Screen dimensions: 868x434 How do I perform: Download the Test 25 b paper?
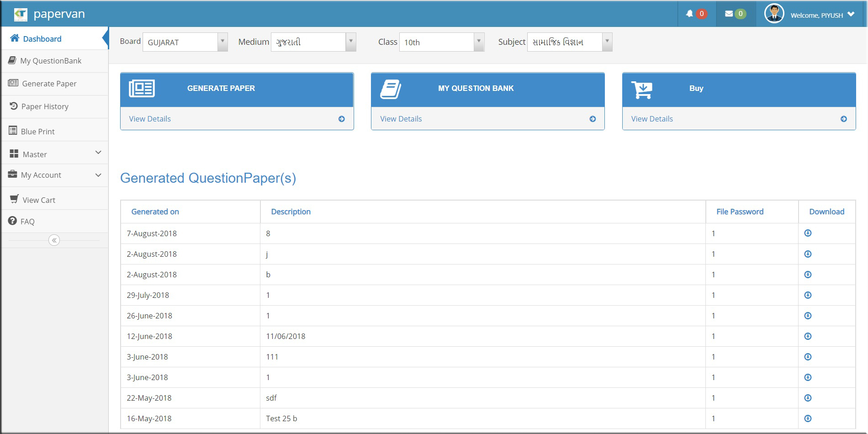tap(808, 418)
